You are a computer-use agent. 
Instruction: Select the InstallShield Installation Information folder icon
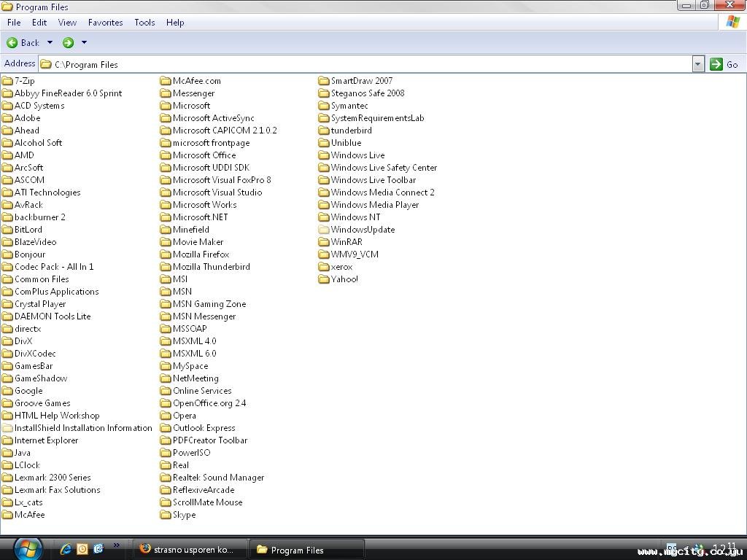coord(7,427)
